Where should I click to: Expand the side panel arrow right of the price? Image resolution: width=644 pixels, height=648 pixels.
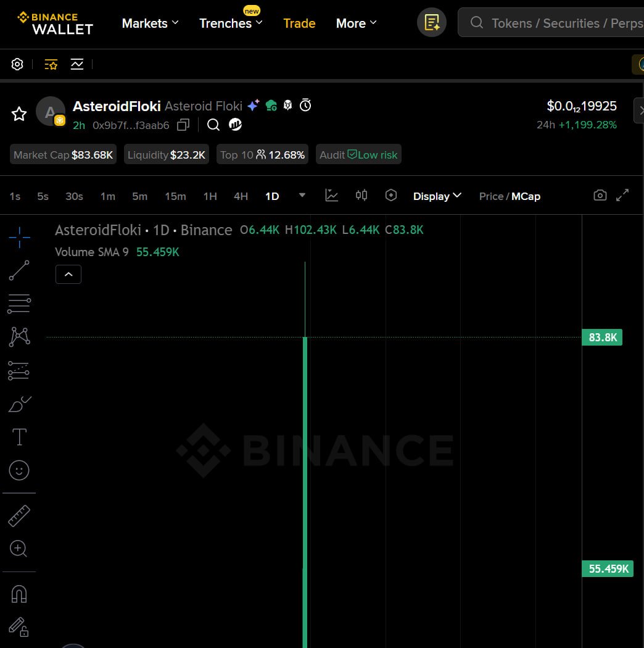click(x=640, y=110)
